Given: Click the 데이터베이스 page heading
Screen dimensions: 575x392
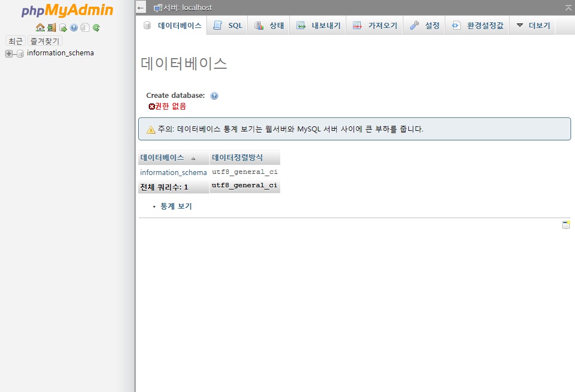Looking at the screenshot, I should (x=183, y=63).
